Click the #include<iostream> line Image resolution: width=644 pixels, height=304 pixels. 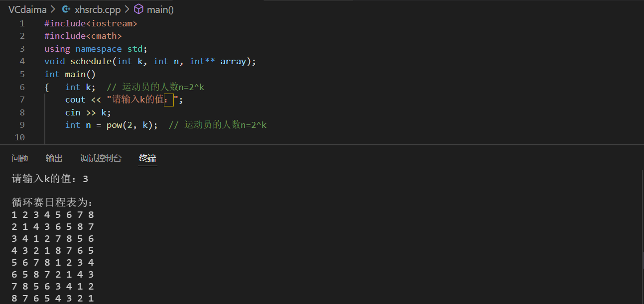click(91, 23)
